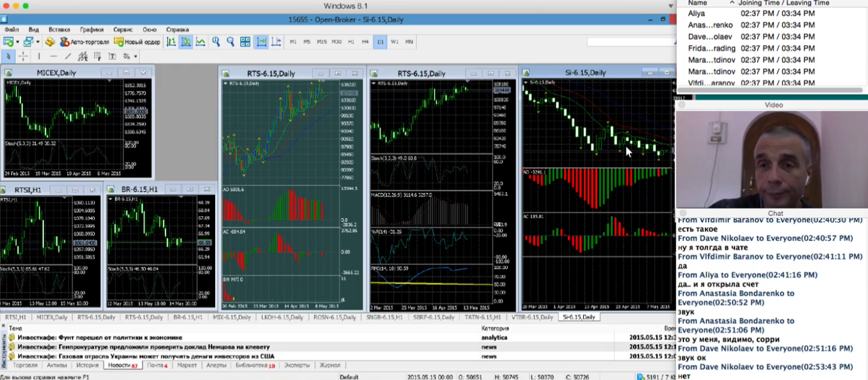
Task: Open news about Немцова report
Action: pos(143,346)
